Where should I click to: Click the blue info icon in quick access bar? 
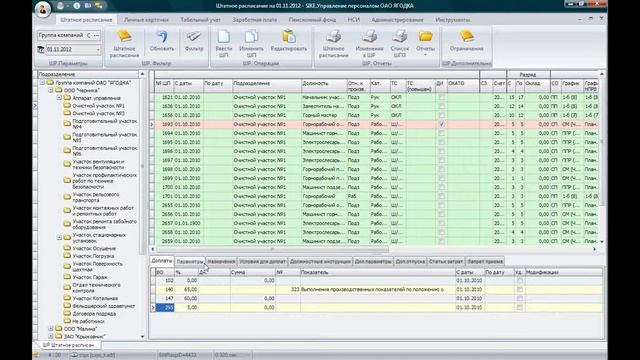pyautogui.click(x=76, y=6)
